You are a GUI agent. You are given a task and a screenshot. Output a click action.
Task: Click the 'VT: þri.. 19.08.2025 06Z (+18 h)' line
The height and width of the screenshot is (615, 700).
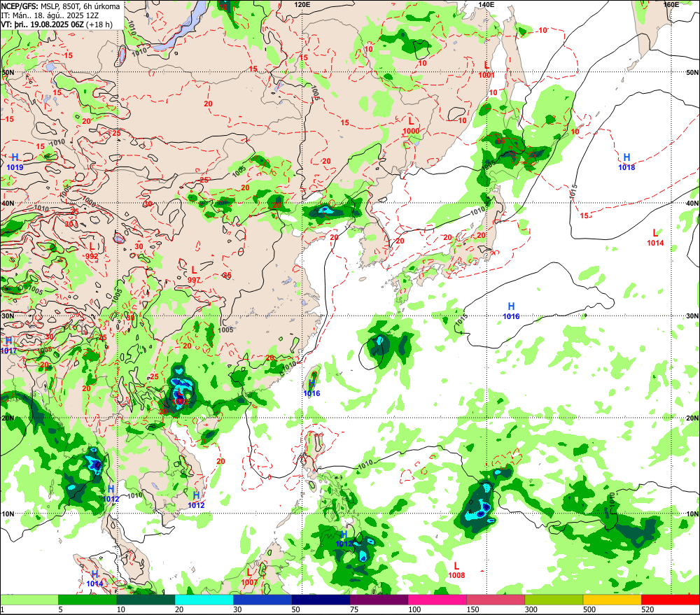click(57, 24)
